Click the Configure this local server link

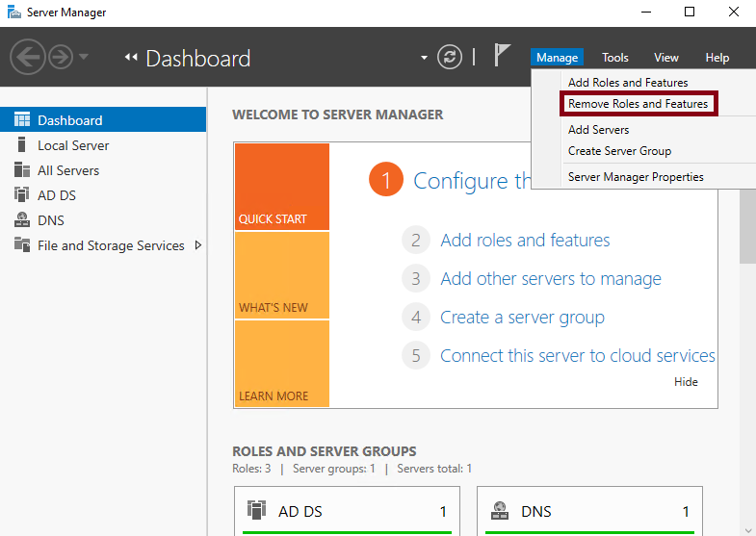[x=472, y=181]
